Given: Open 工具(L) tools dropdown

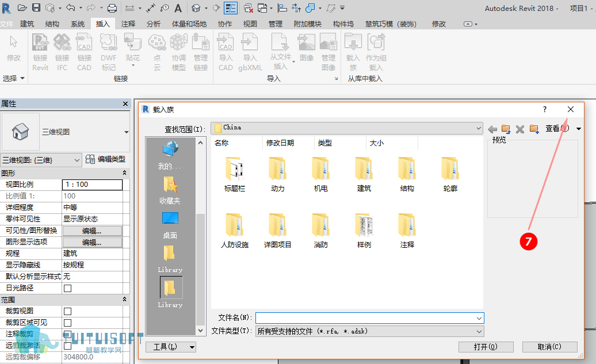Looking at the screenshot, I should 171,347.
